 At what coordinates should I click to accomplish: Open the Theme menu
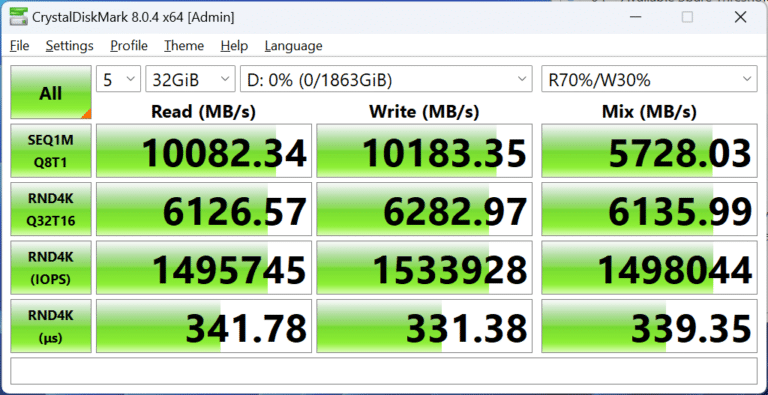click(x=184, y=46)
